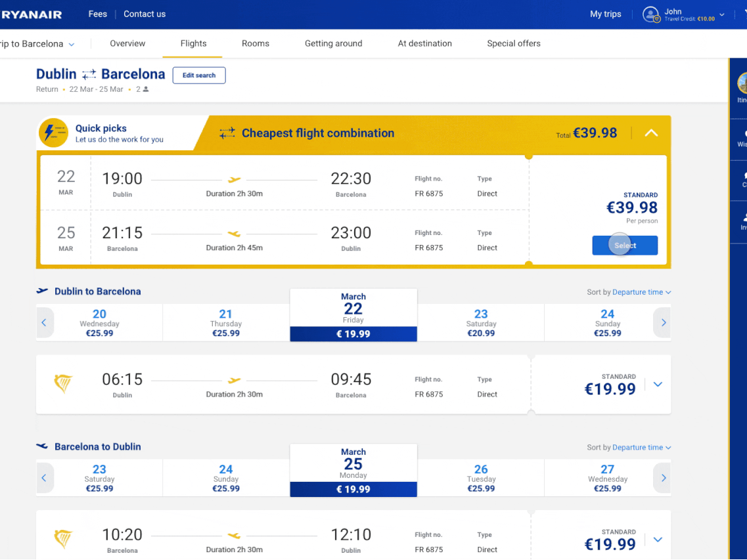Image resolution: width=747 pixels, height=560 pixels.
Task: Click the Ryanair harp icon on 10:20 flight
Action: point(63,540)
